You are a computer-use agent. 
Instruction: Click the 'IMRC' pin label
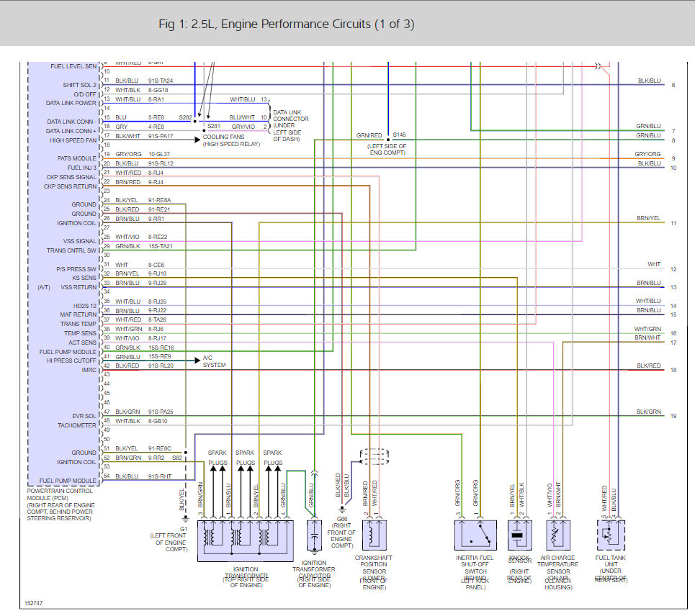tap(89, 370)
